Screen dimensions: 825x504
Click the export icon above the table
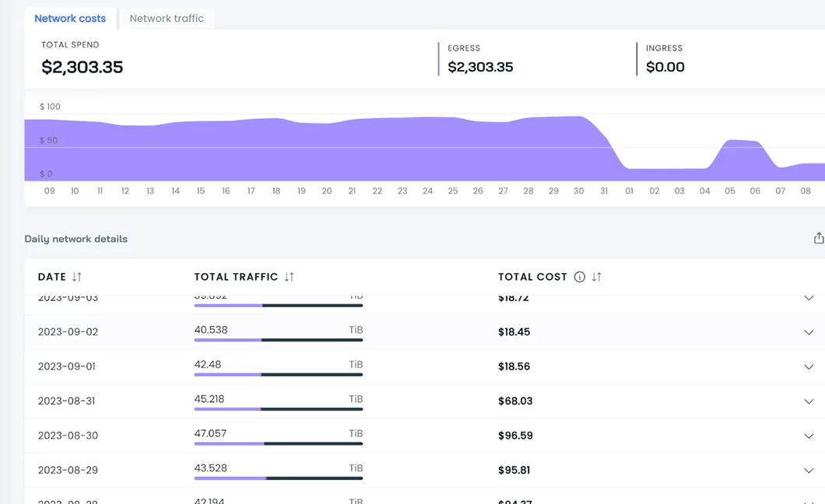pyautogui.click(x=818, y=239)
